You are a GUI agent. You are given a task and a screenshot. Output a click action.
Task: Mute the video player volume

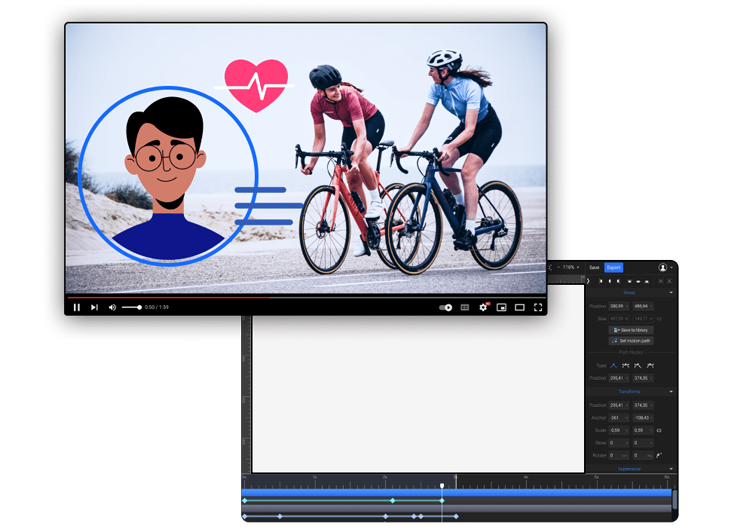coord(112,307)
